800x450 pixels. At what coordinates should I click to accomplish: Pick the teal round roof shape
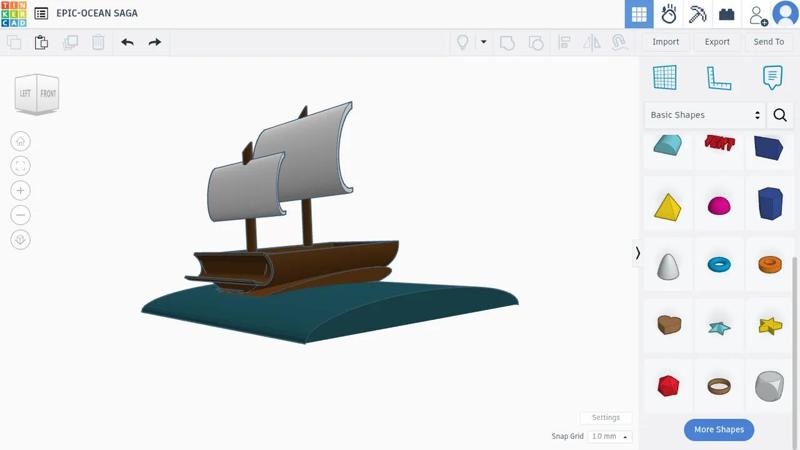pos(668,145)
